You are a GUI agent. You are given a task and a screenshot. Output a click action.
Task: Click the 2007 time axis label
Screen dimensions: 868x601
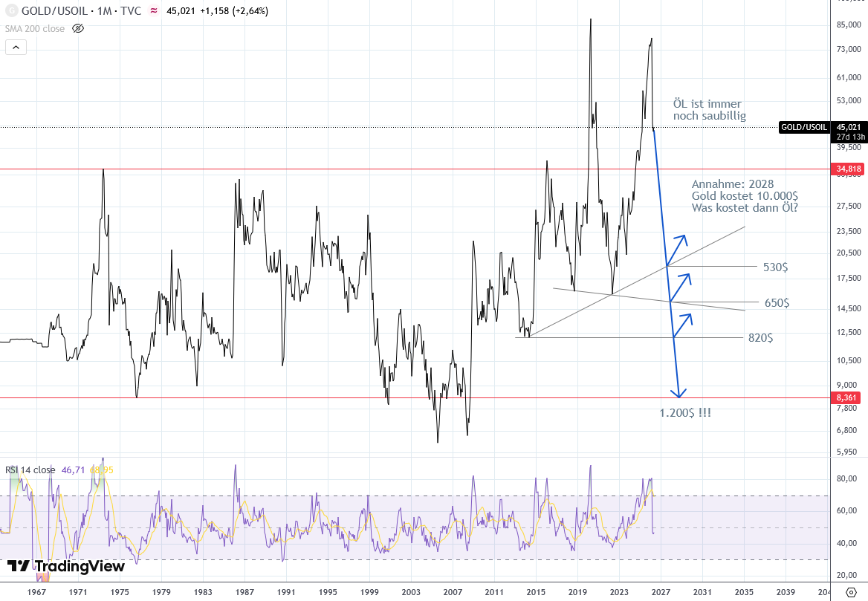pyautogui.click(x=453, y=592)
